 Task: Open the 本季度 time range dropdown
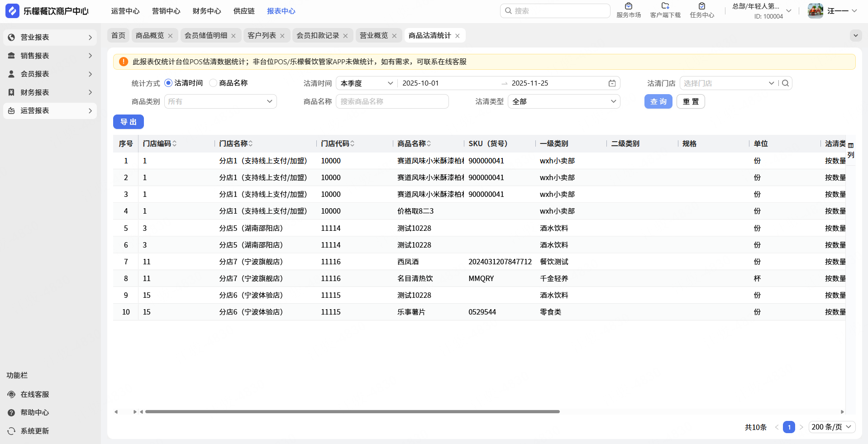click(x=367, y=83)
